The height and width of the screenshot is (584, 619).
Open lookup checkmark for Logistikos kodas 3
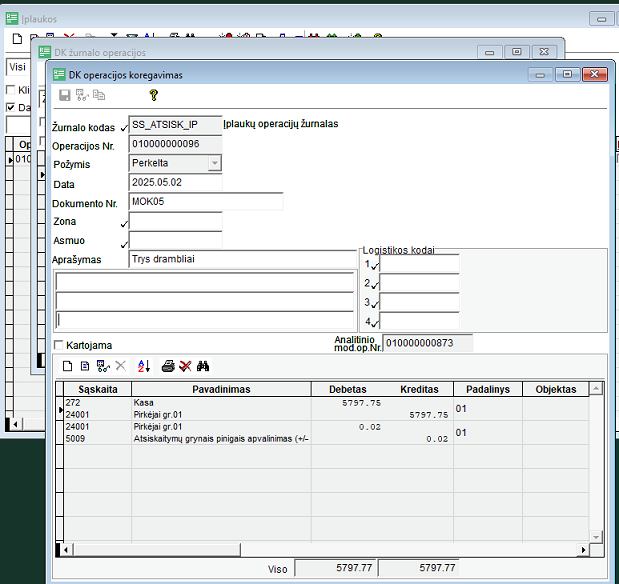375,304
